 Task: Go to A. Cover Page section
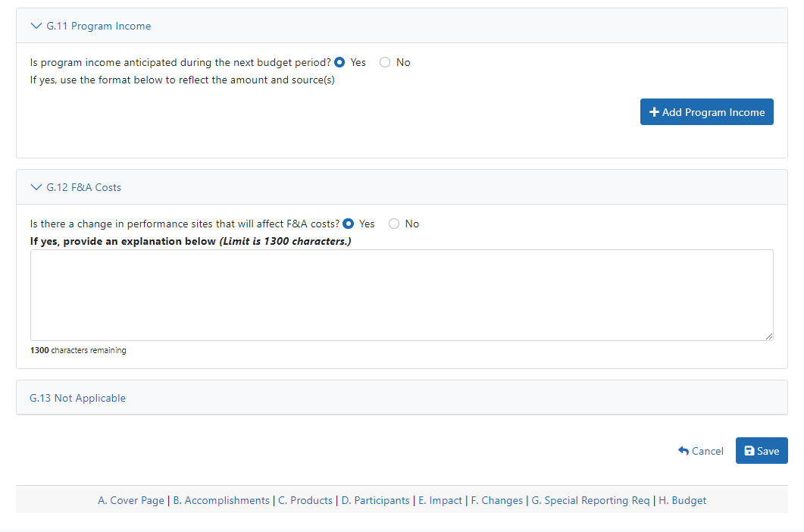(x=131, y=500)
